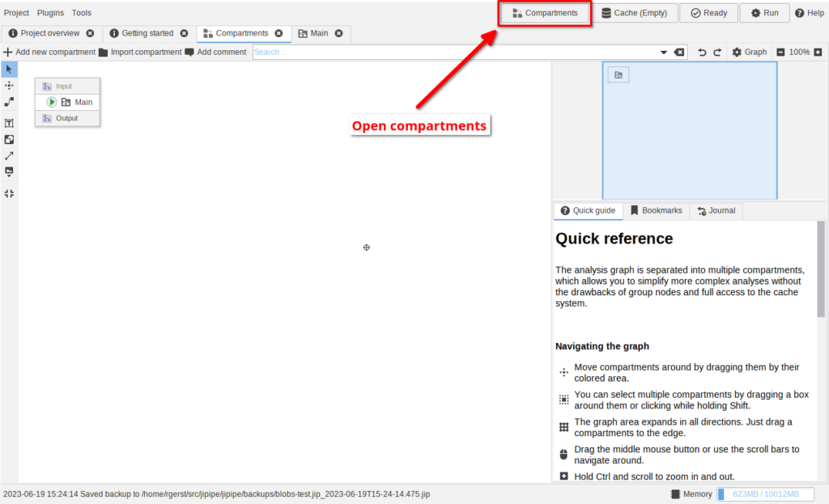Click the redo arrow icon

717,53
